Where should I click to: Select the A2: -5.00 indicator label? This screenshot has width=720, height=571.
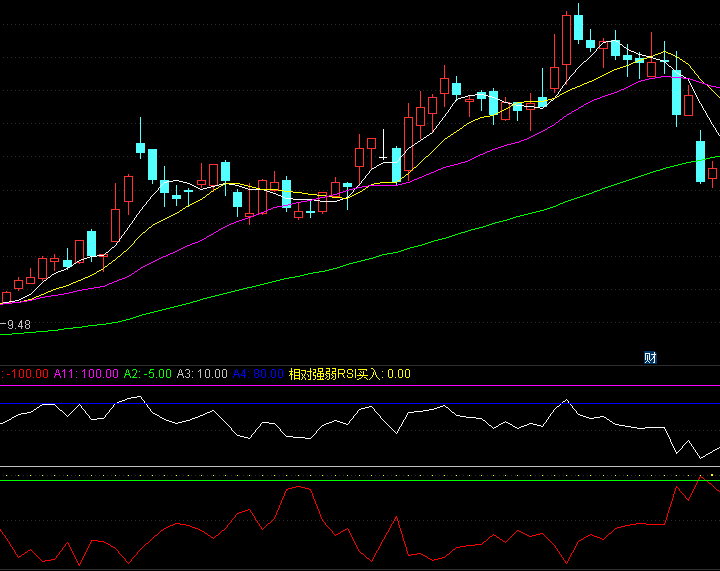coord(147,374)
